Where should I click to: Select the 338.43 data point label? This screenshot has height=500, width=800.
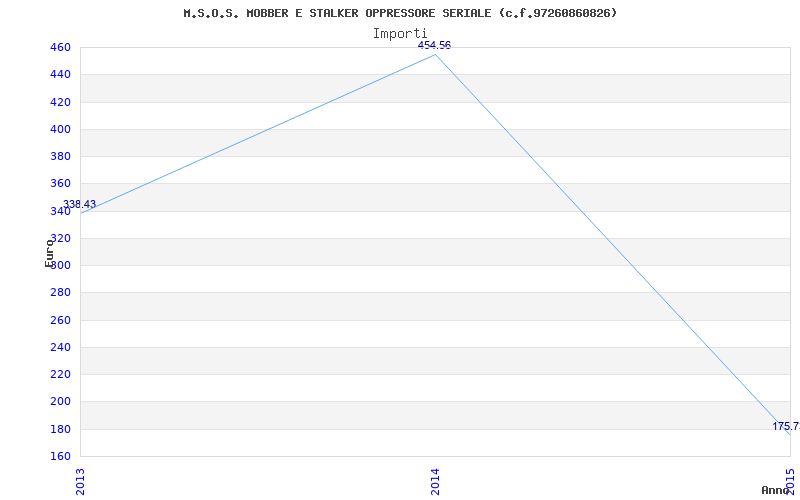(x=79, y=205)
